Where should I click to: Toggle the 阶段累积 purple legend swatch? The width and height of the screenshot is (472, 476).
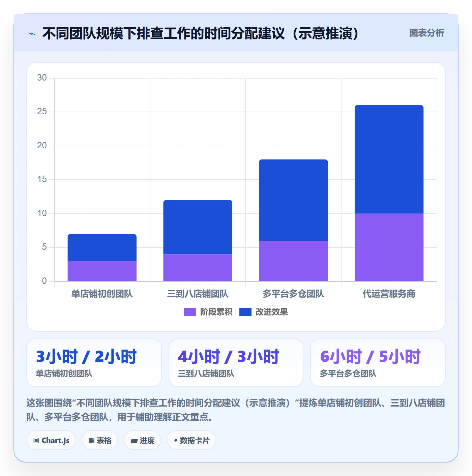[x=190, y=312]
